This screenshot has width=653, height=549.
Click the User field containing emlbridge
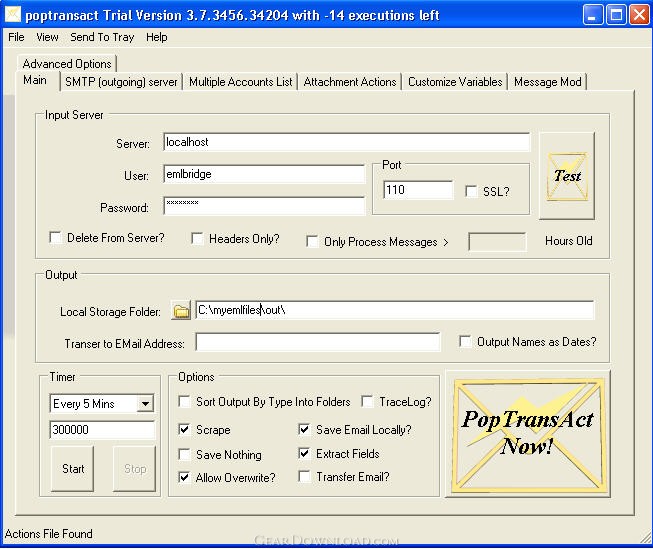264,174
